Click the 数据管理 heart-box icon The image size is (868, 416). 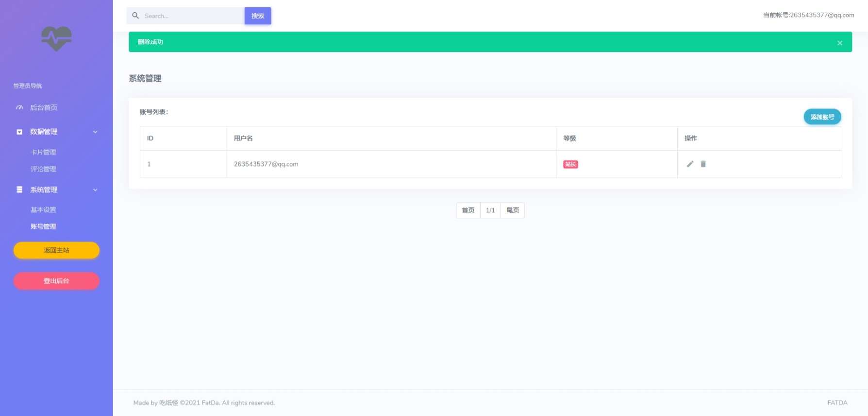(x=19, y=132)
